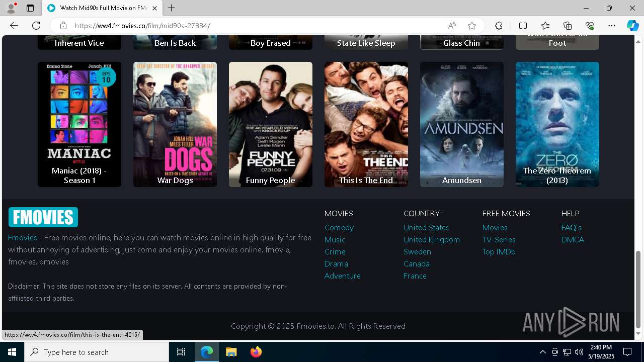Open the tab actions menu icon
Screen dimensions: 644x362
pos(30,8)
